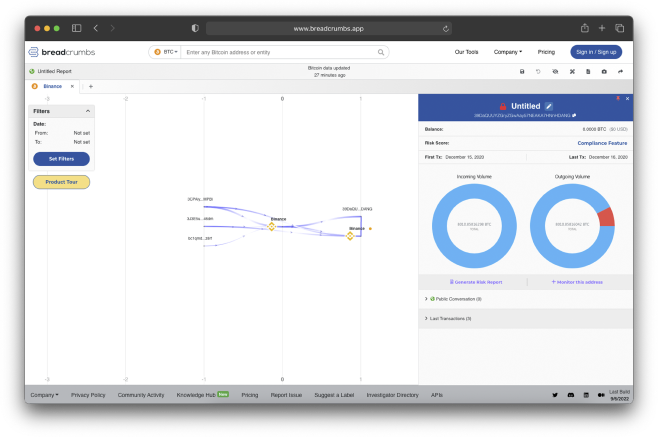This screenshot has height=437, width=658.
Task: Click Report Issue in footer
Action: [286, 395]
